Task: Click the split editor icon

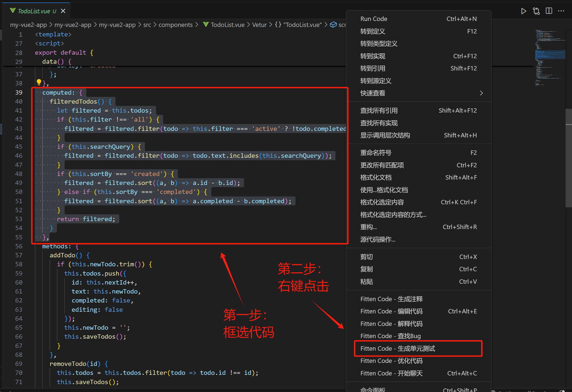Action: [x=549, y=11]
